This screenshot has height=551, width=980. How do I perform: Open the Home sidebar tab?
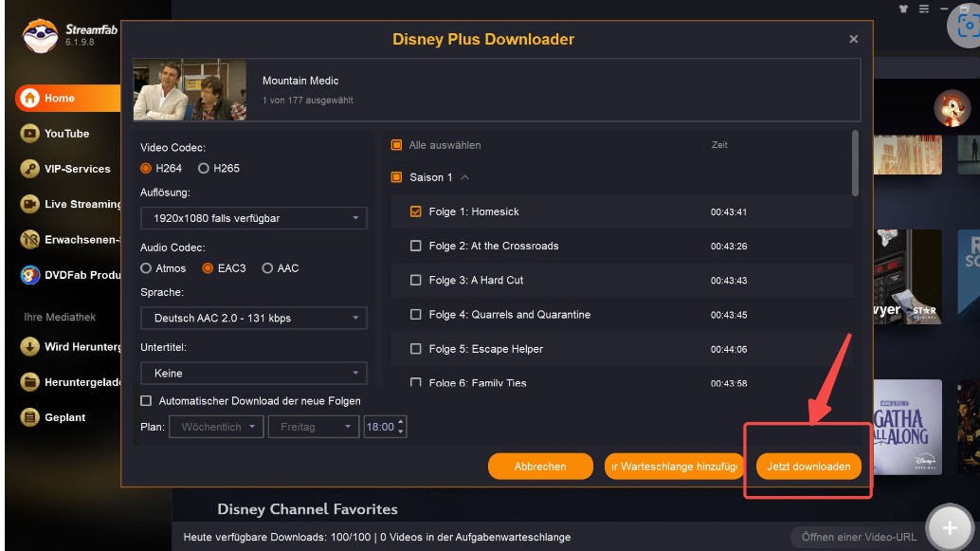tap(68, 99)
